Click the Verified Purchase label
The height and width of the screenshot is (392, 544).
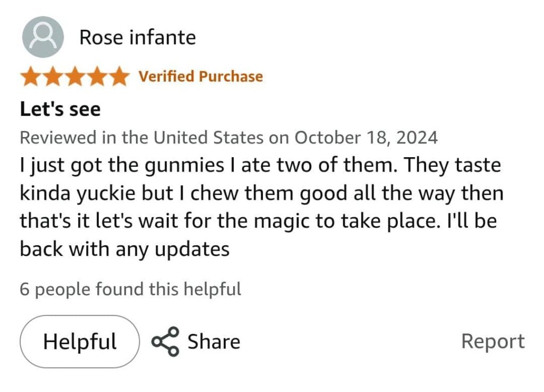(201, 76)
